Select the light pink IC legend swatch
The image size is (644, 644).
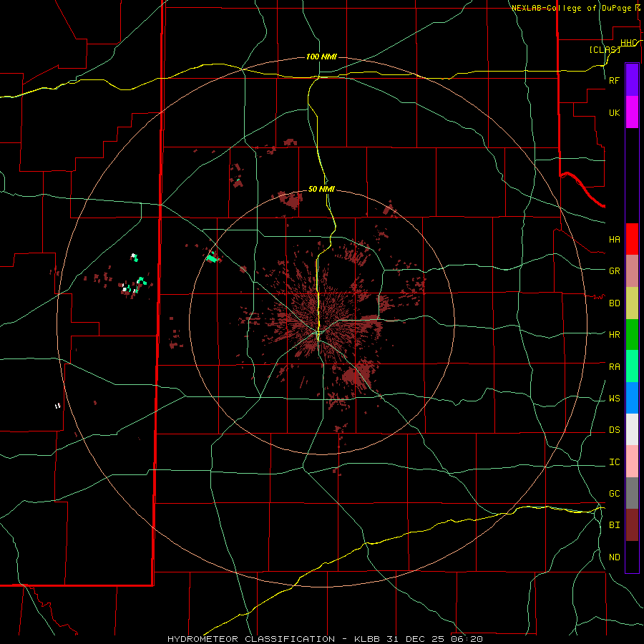[x=632, y=462]
